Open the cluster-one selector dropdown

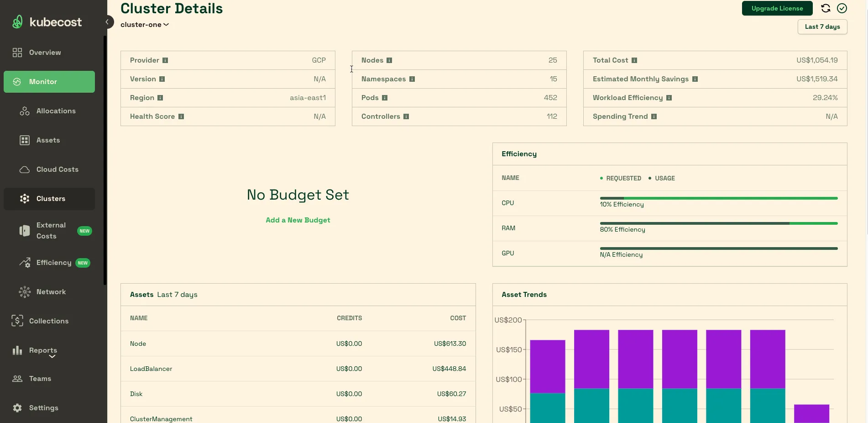[145, 25]
